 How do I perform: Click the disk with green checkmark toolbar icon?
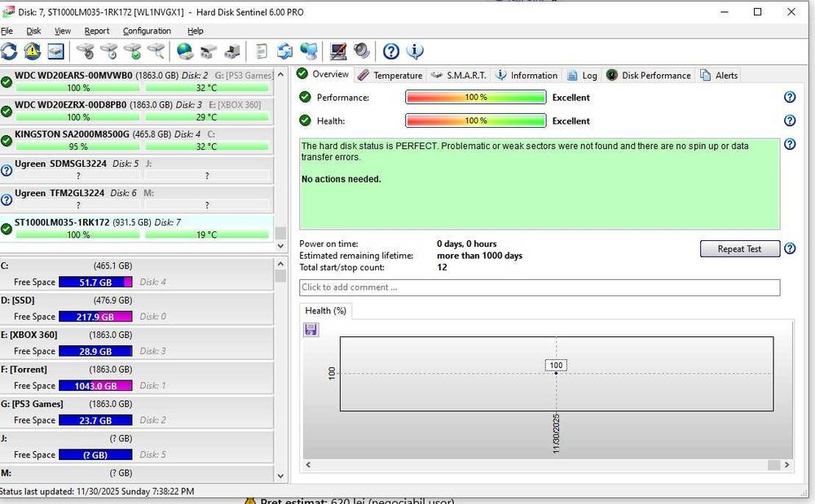click(x=133, y=51)
